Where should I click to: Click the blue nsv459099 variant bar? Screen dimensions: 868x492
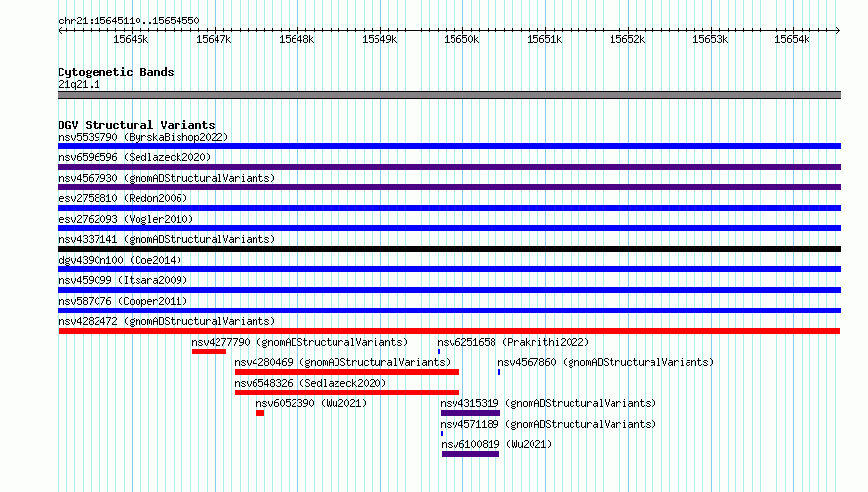click(449, 290)
